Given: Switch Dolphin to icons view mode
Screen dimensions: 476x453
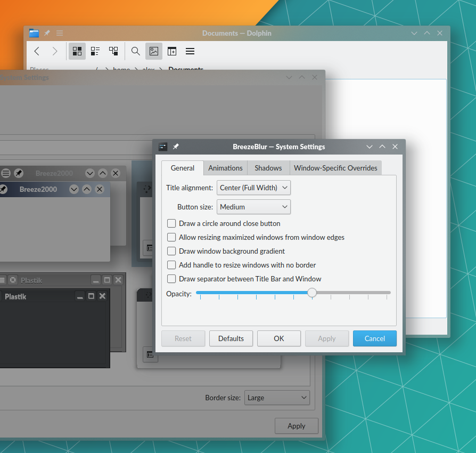Looking at the screenshot, I should pyautogui.click(x=77, y=51).
